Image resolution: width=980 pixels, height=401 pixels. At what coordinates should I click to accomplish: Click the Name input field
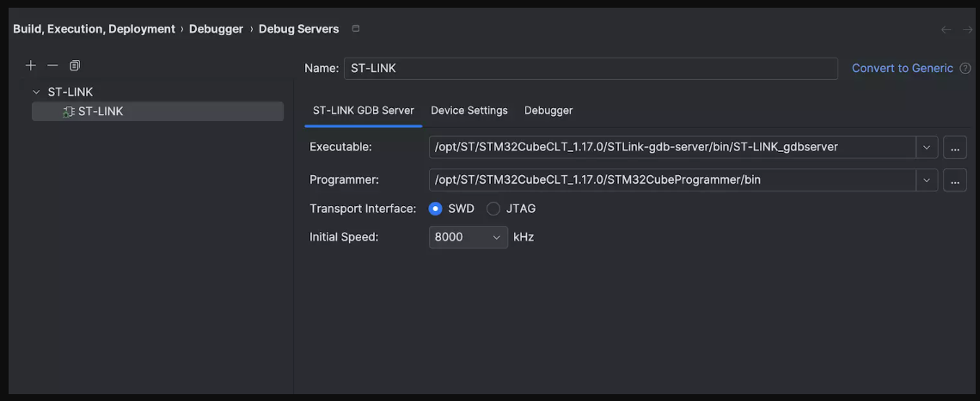coord(591,68)
